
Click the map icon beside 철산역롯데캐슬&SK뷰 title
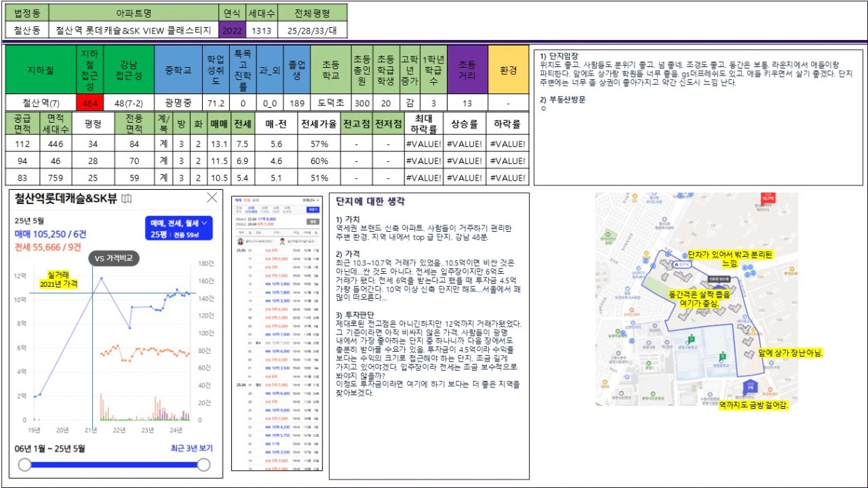(x=126, y=198)
